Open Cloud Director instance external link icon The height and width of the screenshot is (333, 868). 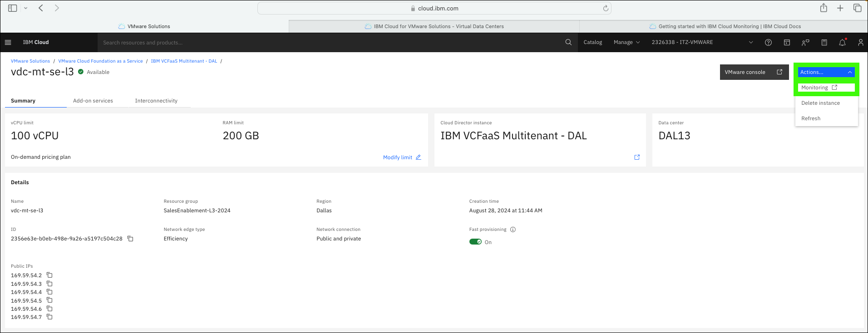637,157
